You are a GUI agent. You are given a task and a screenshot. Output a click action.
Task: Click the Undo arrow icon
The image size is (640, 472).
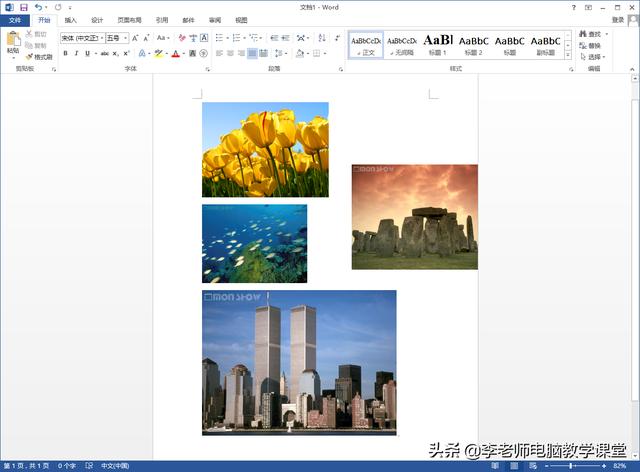click(38, 7)
